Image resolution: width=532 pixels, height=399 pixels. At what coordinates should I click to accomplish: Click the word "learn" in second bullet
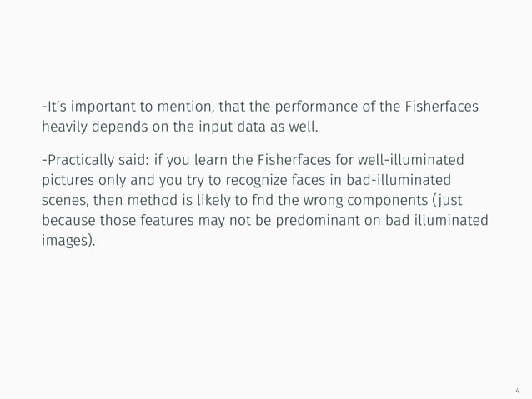tap(211, 160)
